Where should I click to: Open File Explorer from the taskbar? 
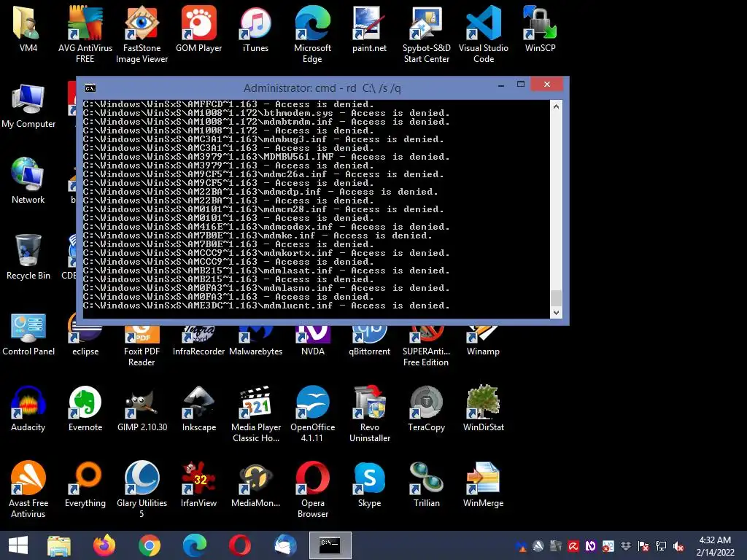59,545
